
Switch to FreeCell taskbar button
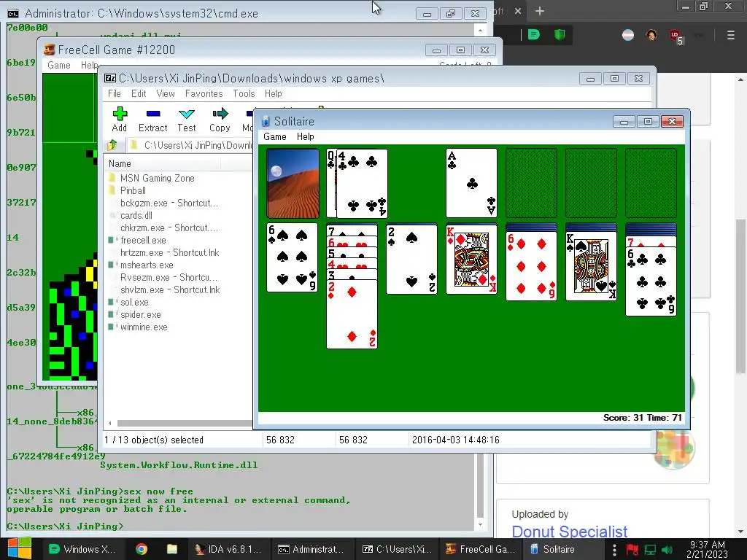pyautogui.click(x=481, y=549)
